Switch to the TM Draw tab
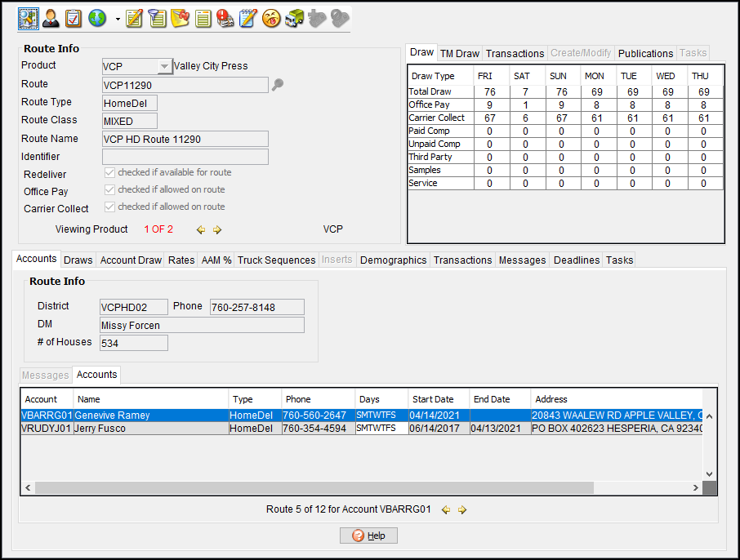 click(459, 54)
